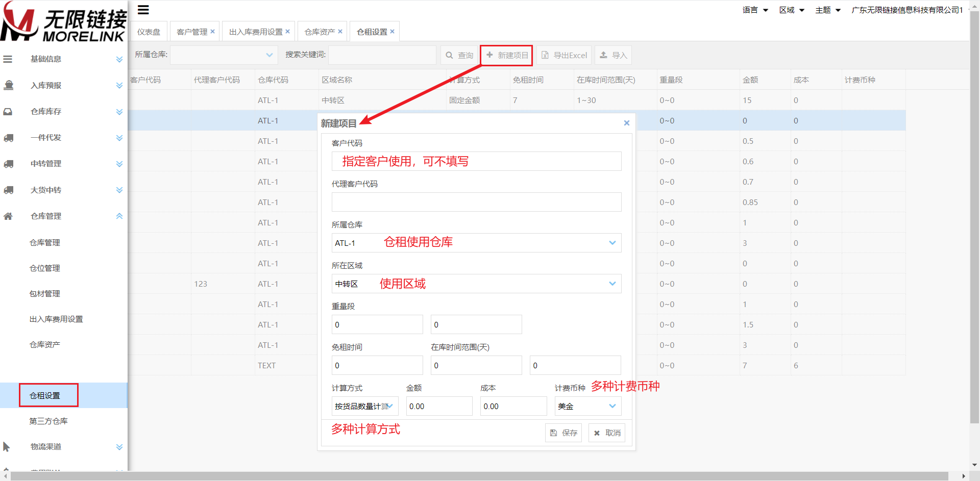Close the 出入库费用设置 tab with its X
Viewport: 980px width, 481px height.
(x=288, y=31)
